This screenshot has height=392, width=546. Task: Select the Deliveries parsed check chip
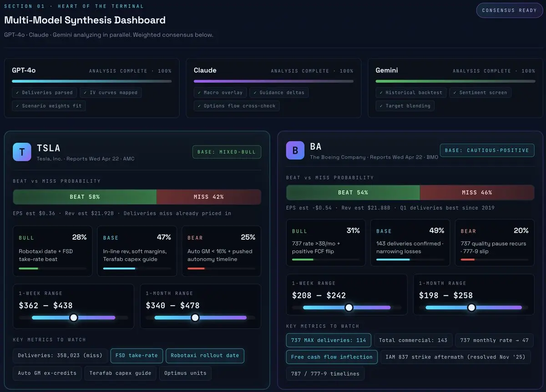[44, 92]
